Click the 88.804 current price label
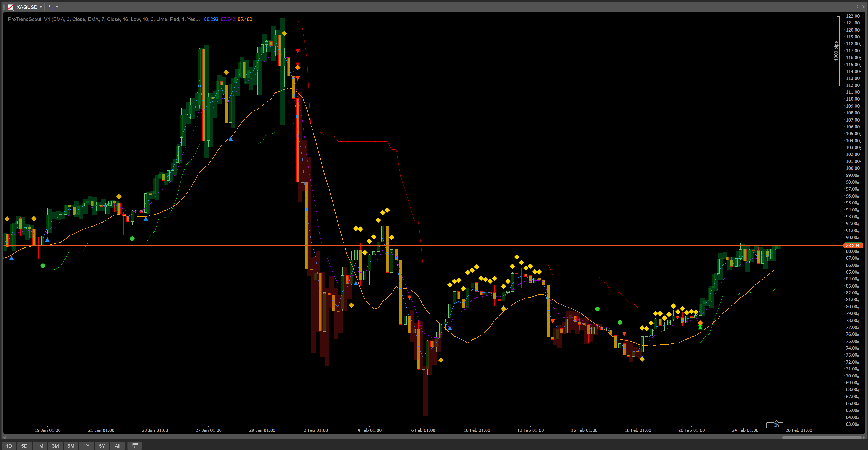Screen dimensions: 868x450 pyautogui.click(x=852, y=245)
